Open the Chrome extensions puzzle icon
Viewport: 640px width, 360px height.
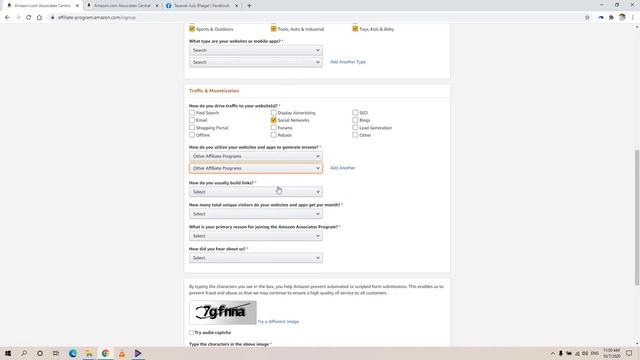pos(611,18)
